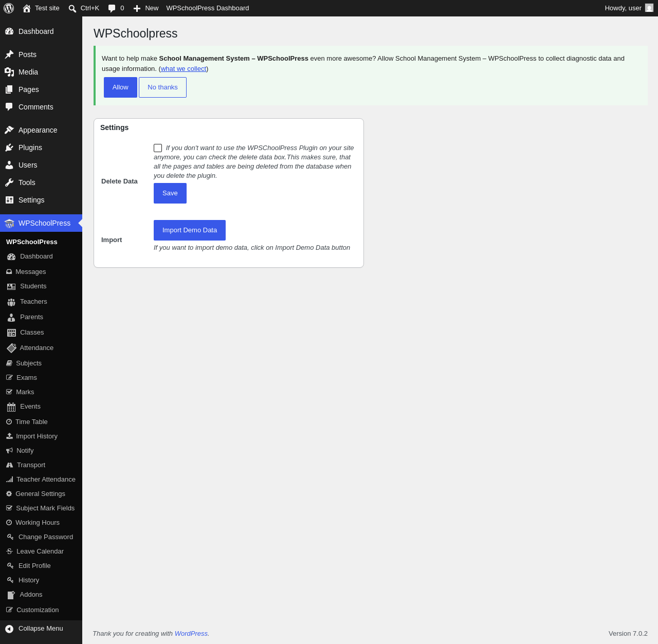
Task: Open the comments bubble icon in admin bar
Action: click(112, 8)
